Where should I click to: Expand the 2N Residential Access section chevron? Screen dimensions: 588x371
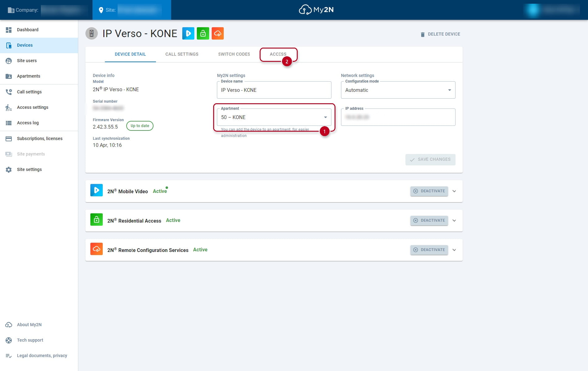[x=454, y=220]
